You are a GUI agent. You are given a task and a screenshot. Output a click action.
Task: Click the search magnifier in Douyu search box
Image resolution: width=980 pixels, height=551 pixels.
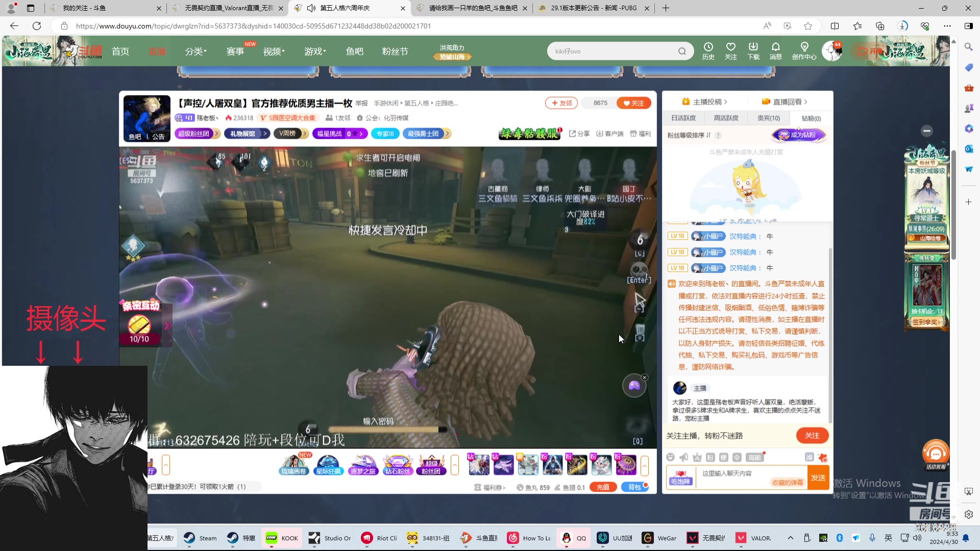coord(682,51)
